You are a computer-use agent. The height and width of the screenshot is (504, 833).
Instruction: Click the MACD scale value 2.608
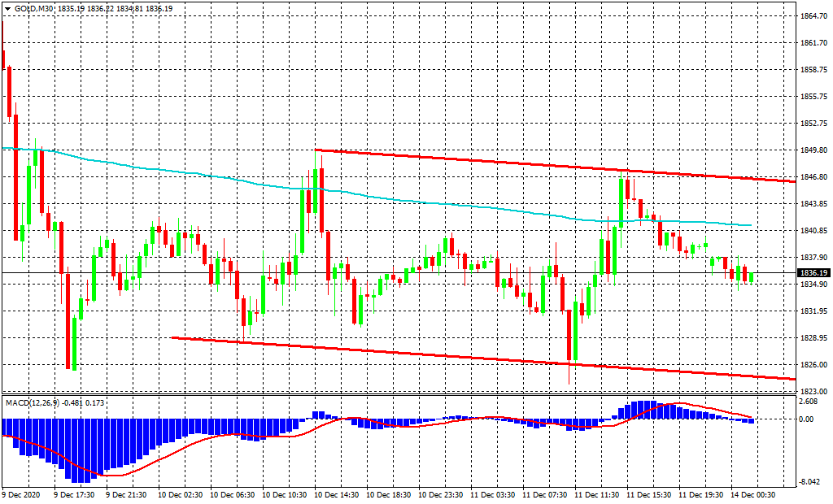tap(809, 402)
